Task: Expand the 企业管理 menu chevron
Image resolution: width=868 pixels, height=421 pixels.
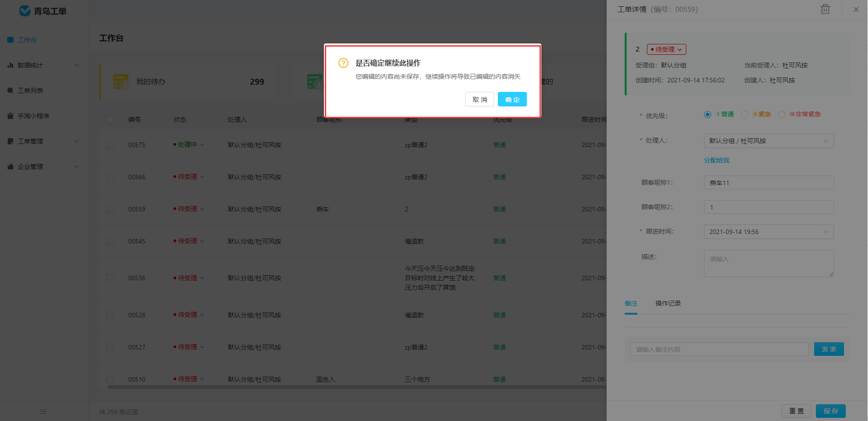Action: tap(77, 167)
